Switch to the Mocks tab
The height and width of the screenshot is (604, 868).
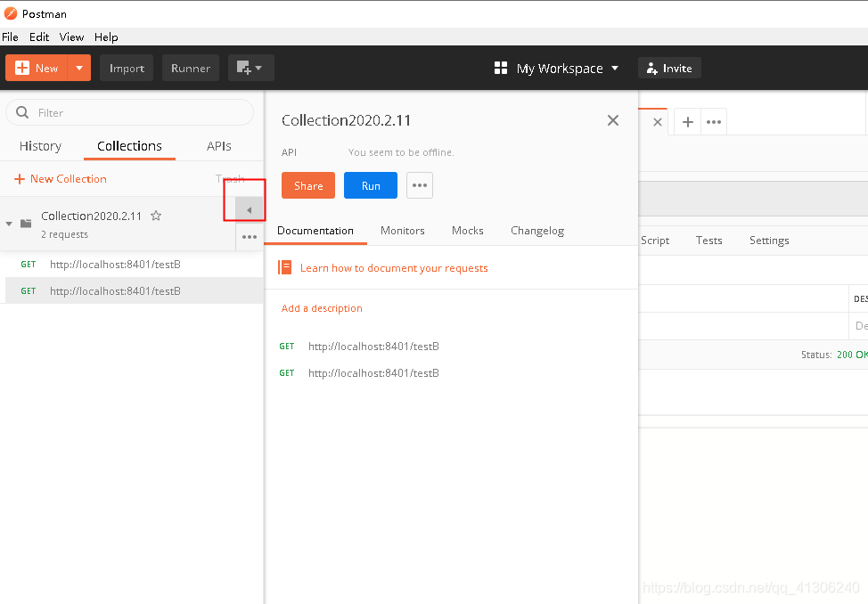(x=468, y=231)
